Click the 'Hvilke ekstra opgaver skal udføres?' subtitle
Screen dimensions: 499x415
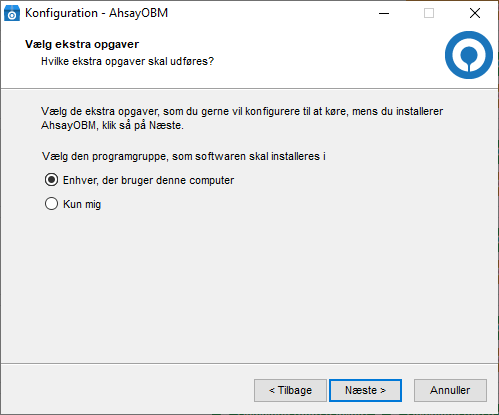[x=127, y=61]
